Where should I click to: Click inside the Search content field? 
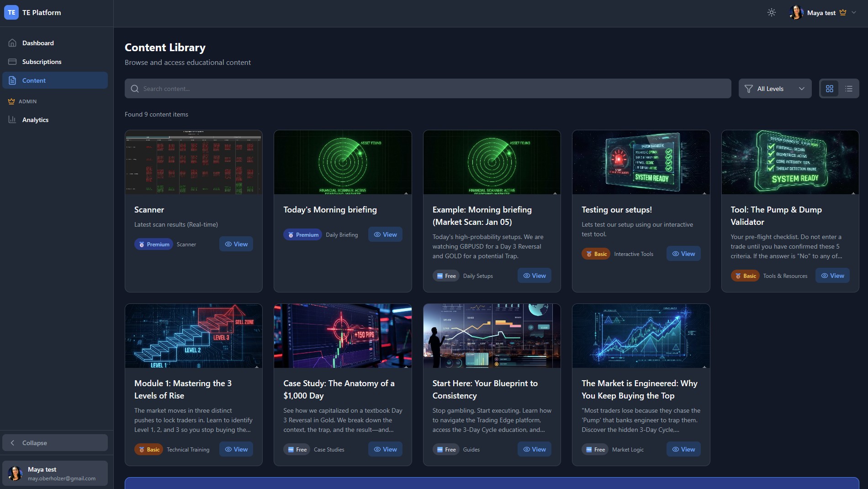[x=320, y=88]
